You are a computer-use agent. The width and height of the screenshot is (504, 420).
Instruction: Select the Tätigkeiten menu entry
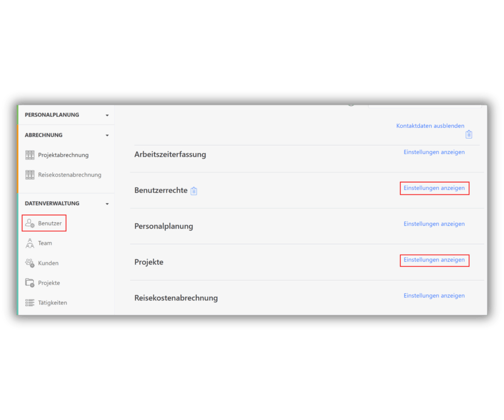click(52, 303)
